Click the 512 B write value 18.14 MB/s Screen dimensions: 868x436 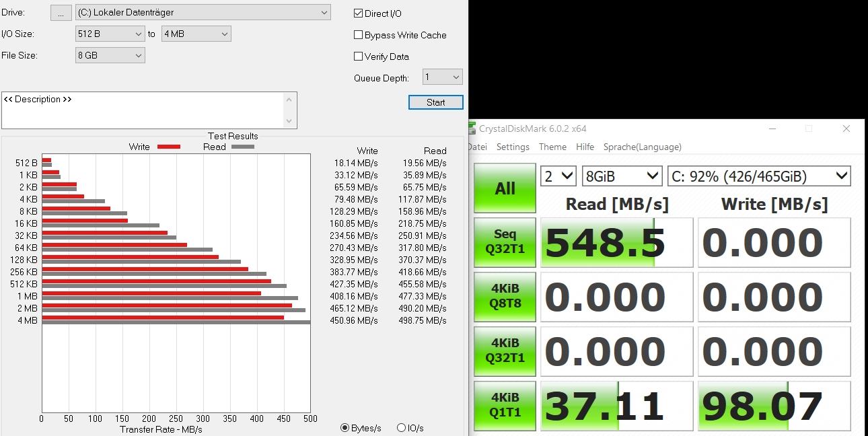[x=356, y=163]
